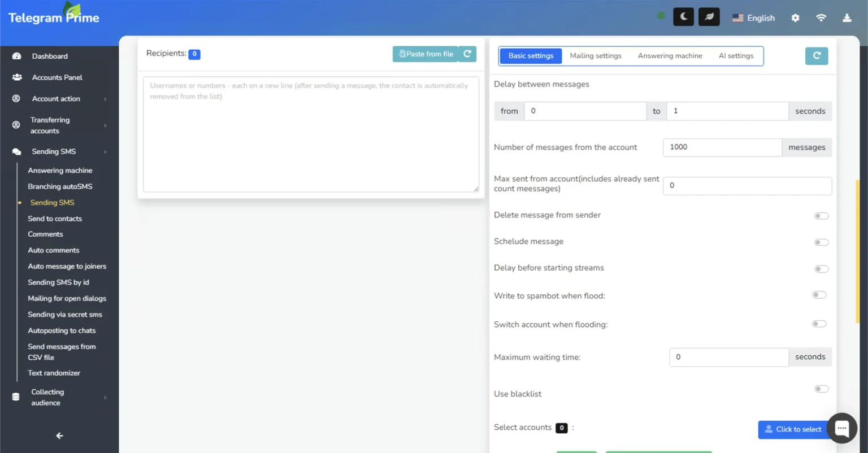This screenshot has height=453, width=868.
Task: Open the English language selector
Action: click(x=754, y=18)
